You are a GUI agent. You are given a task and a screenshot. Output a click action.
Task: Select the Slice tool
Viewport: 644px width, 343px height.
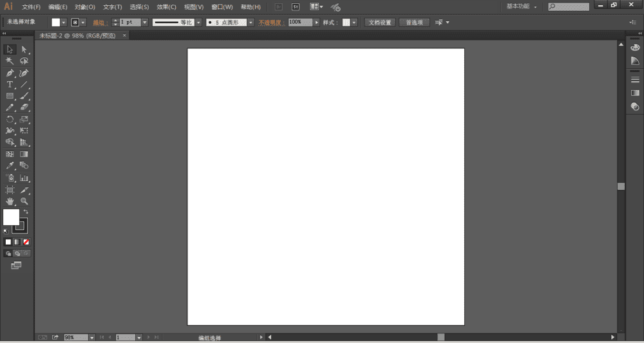point(24,190)
